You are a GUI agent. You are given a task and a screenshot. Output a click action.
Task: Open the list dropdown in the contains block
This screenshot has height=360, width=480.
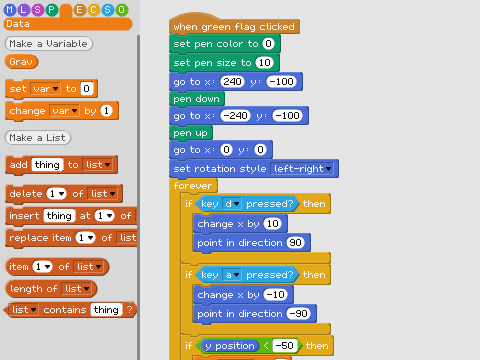23,310
